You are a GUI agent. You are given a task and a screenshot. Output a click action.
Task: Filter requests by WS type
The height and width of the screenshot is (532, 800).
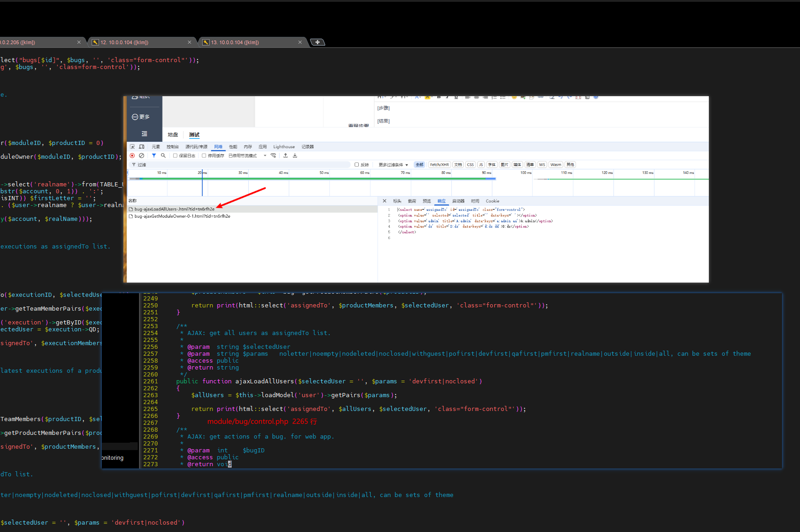[x=542, y=165]
